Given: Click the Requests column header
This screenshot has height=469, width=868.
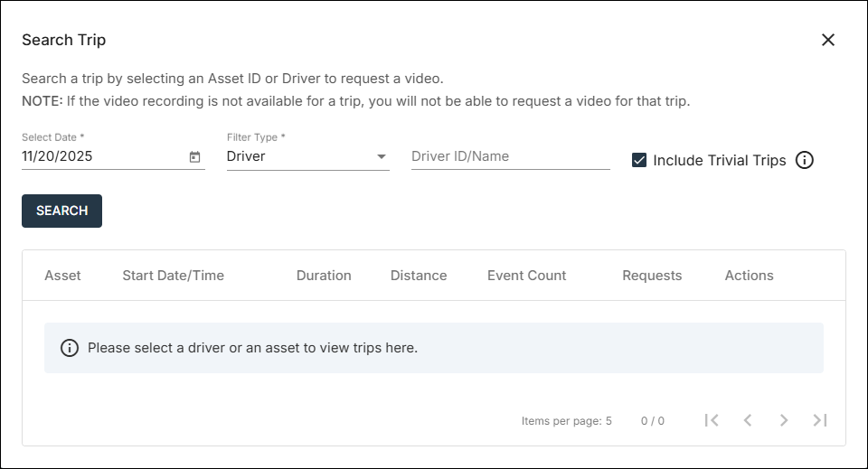Looking at the screenshot, I should 652,276.
